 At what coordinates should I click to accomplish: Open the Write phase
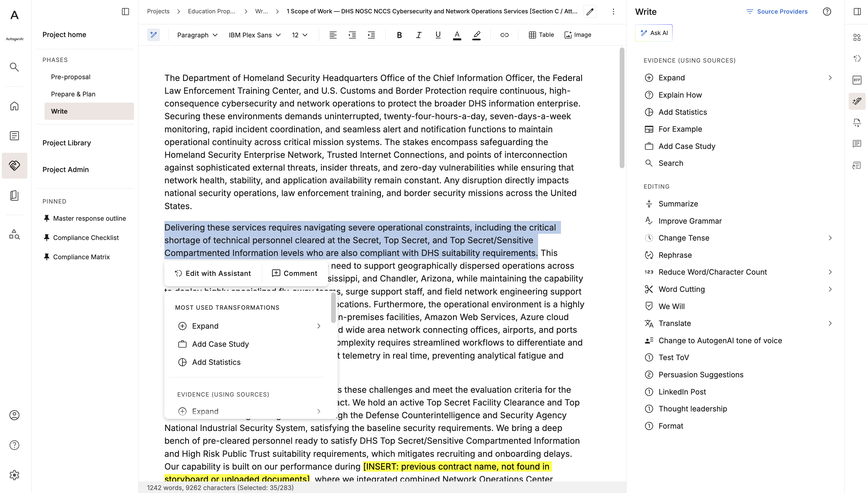89,112
